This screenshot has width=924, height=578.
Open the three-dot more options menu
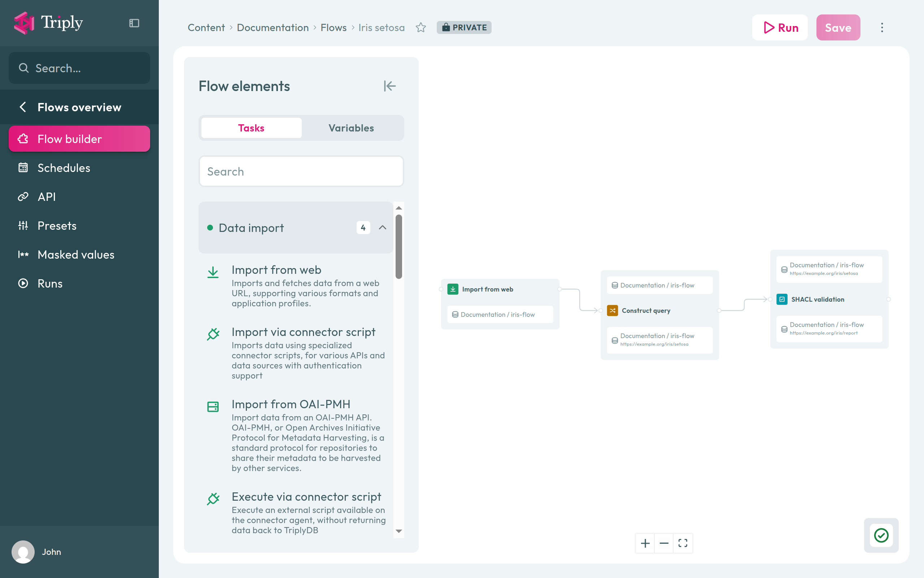pos(882,27)
